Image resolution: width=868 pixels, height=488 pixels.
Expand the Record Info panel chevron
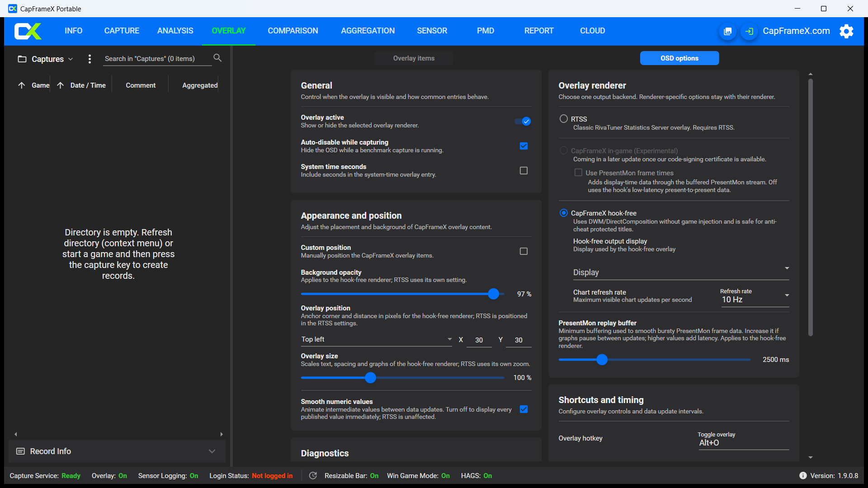212,451
